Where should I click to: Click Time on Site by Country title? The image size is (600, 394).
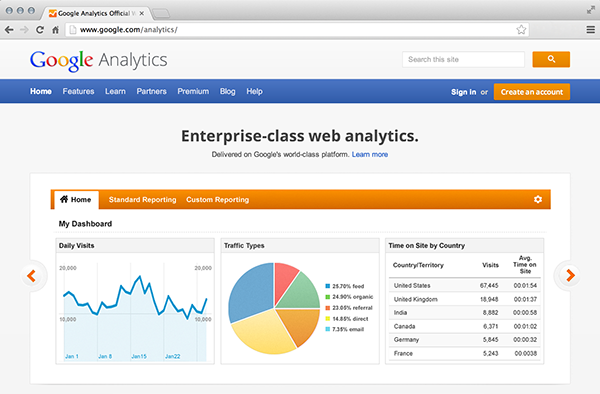tap(427, 246)
